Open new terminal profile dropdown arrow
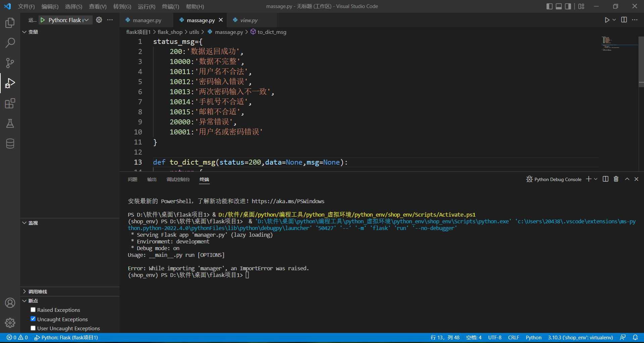 596,179
